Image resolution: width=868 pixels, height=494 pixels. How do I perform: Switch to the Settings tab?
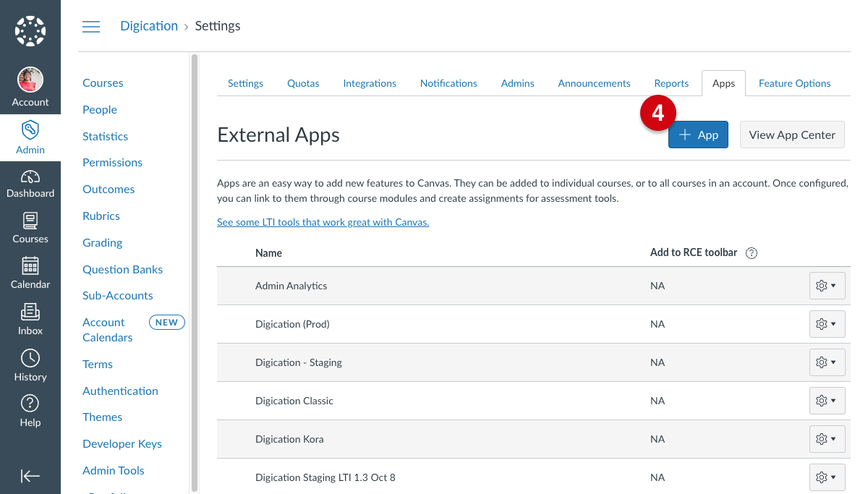245,83
